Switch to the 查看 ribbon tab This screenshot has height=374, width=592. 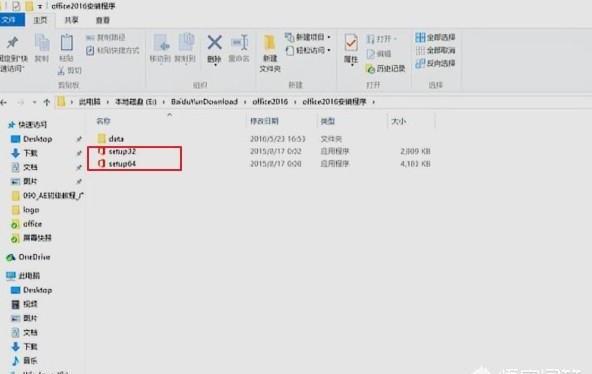(103, 20)
